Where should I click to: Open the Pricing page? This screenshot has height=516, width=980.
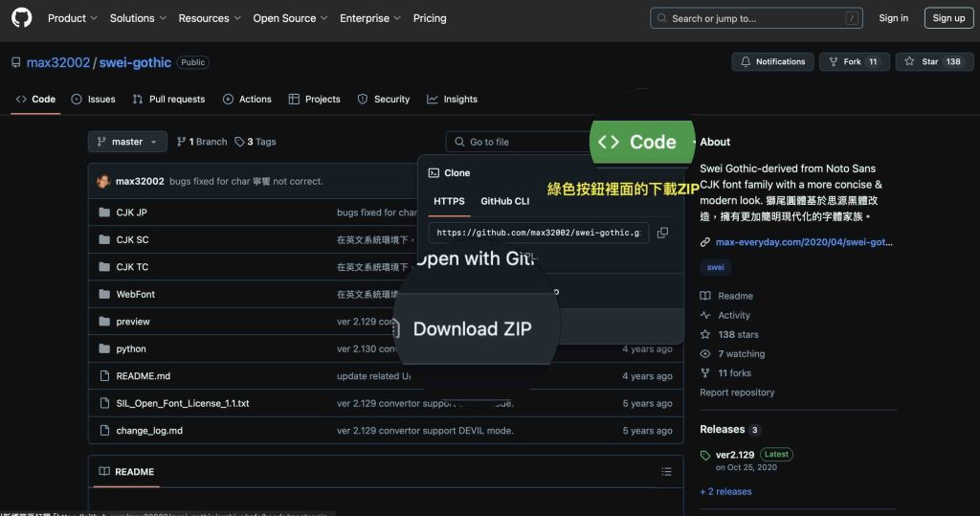430,18
